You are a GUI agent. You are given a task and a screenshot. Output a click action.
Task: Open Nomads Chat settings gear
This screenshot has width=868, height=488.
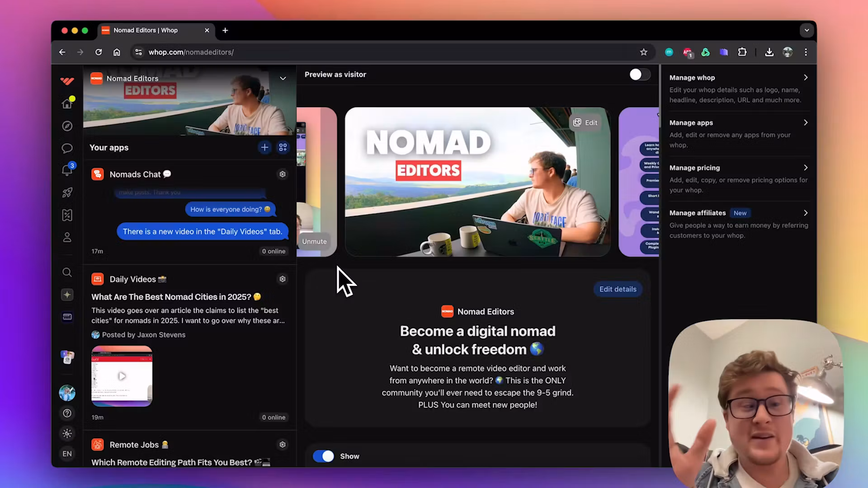[282, 174]
